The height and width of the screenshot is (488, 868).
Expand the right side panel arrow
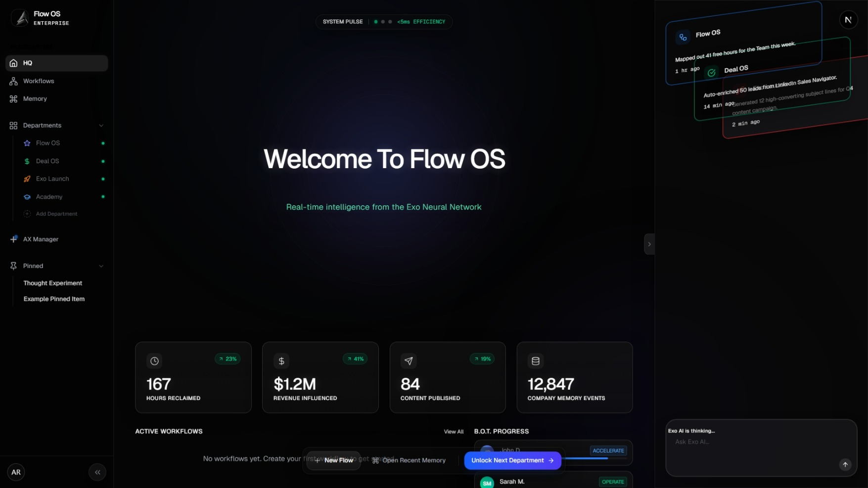click(x=649, y=244)
